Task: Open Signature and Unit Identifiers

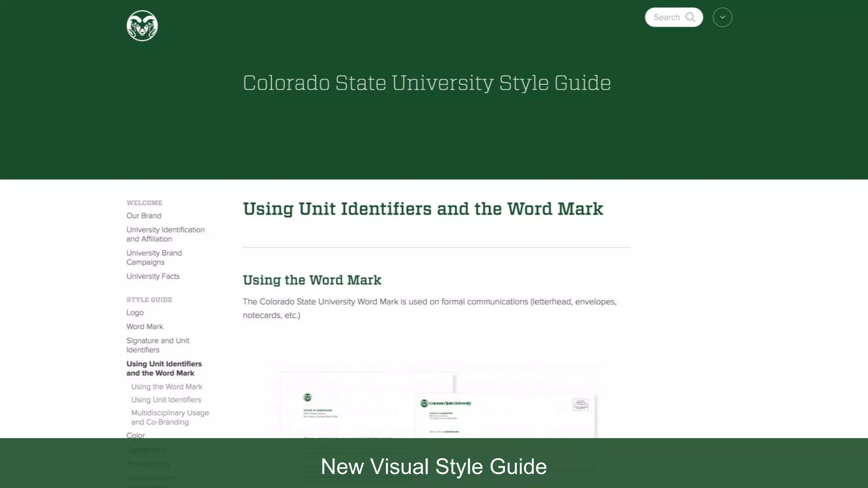Action: 158,345
